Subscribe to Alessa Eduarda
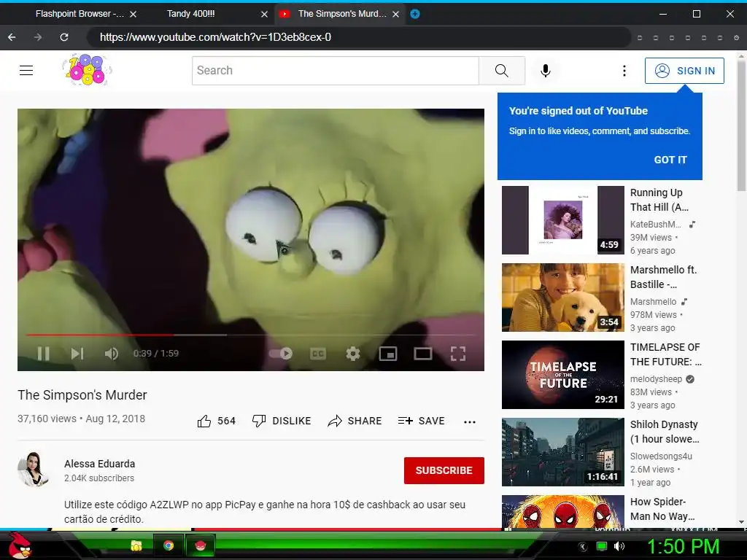The width and height of the screenshot is (747, 560). 444,470
